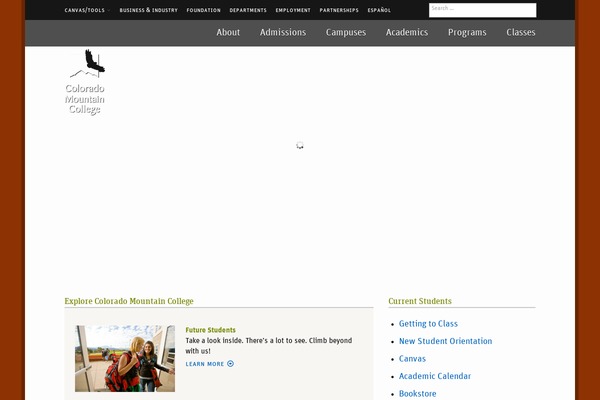Open New Student Orientation link
The image size is (600, 400).
pos(445,341)
